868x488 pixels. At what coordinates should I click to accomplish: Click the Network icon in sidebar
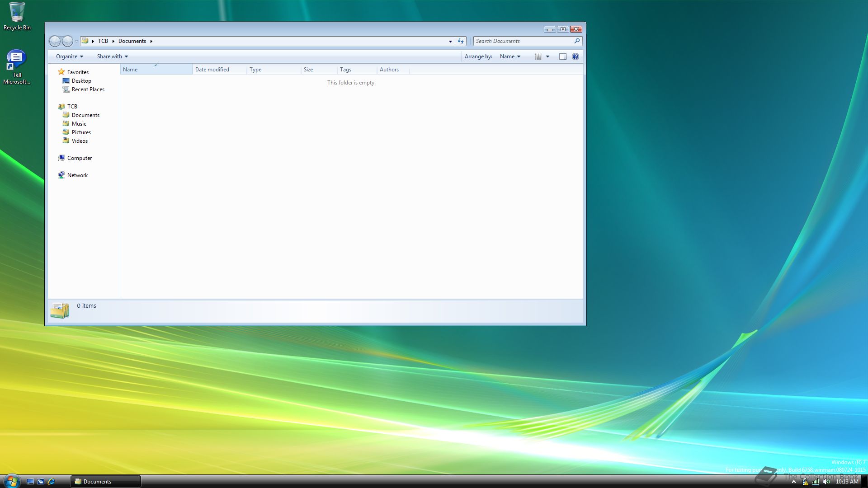[x=61, y=175]
